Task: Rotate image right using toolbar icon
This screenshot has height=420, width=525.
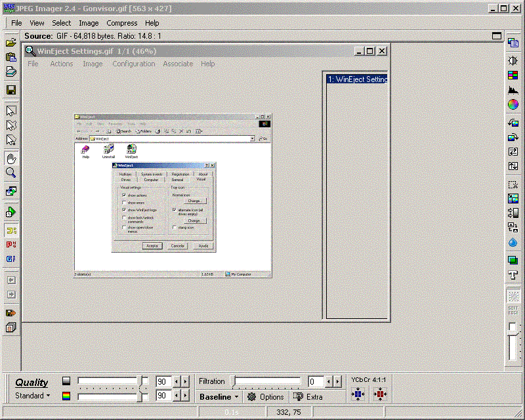Action: (x=513, y=137)
